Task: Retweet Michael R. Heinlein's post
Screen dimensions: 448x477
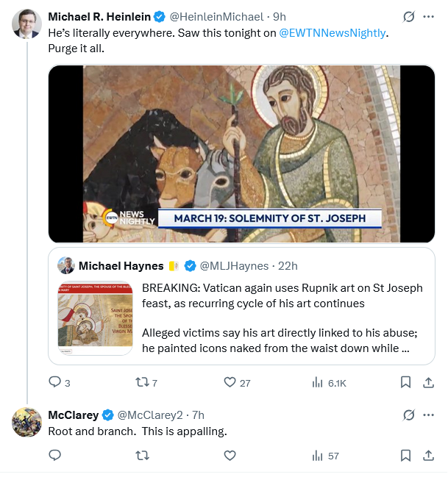Action: point(142,382)
